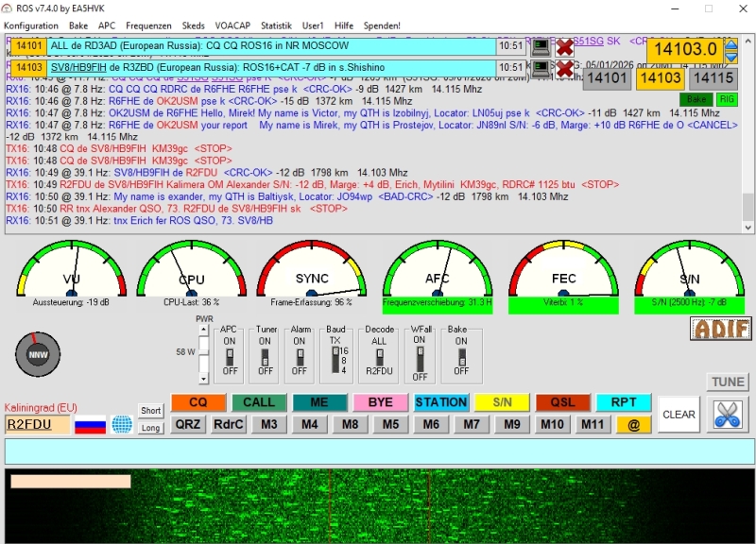This screenshot has width=756, height=544.
Task: Click the log scrollbar thumb
Action: [747, 207]
